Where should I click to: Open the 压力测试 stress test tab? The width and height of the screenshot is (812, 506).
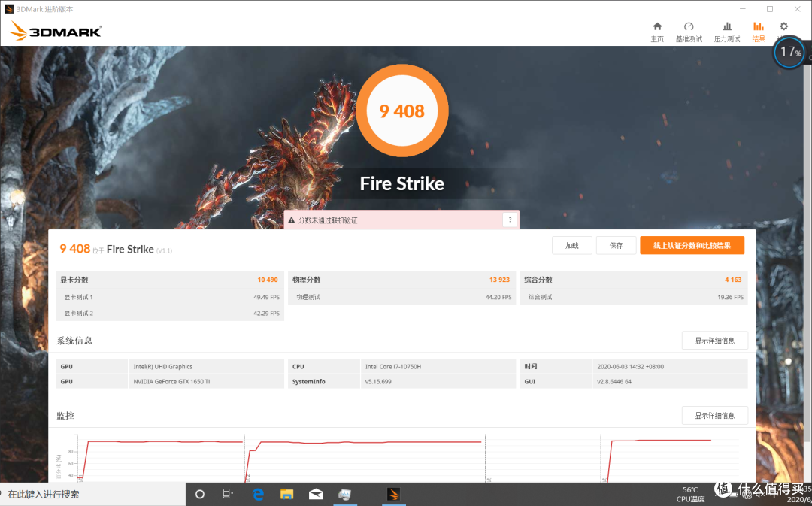click(x=726, y=32)
